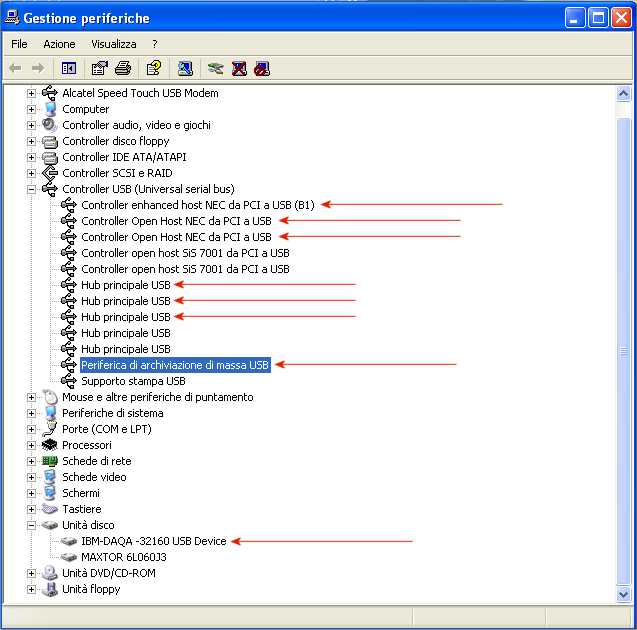Click the Processori chip icon
The width and height of the screenshot is (637, 630).
pos(50,445)
